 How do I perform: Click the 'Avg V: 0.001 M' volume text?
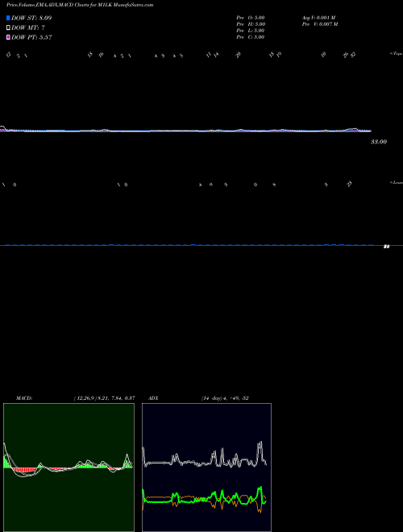tap(319, 18)
